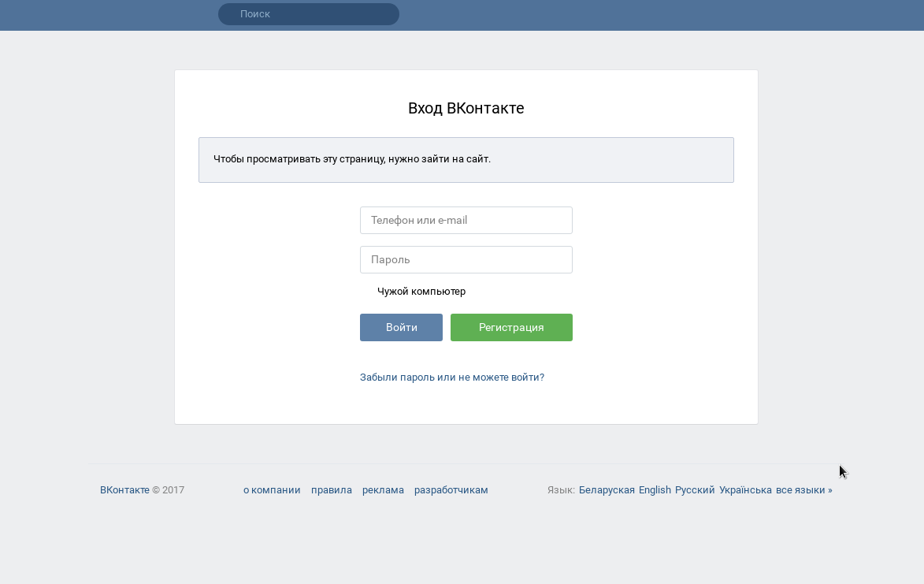924x584 pixels.
Task: Click the Поиск search field in header
Action: pyautogui.click(x=308, y=14)
